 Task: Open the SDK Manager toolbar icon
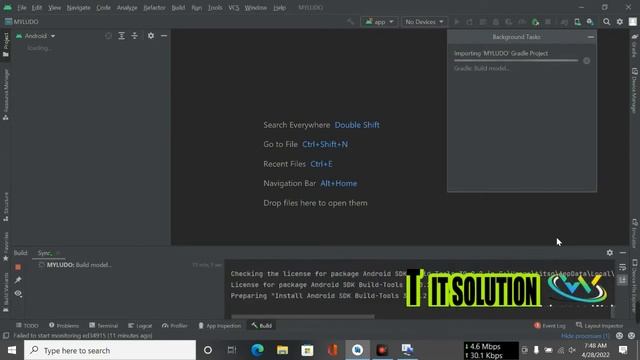coord(590,22)
